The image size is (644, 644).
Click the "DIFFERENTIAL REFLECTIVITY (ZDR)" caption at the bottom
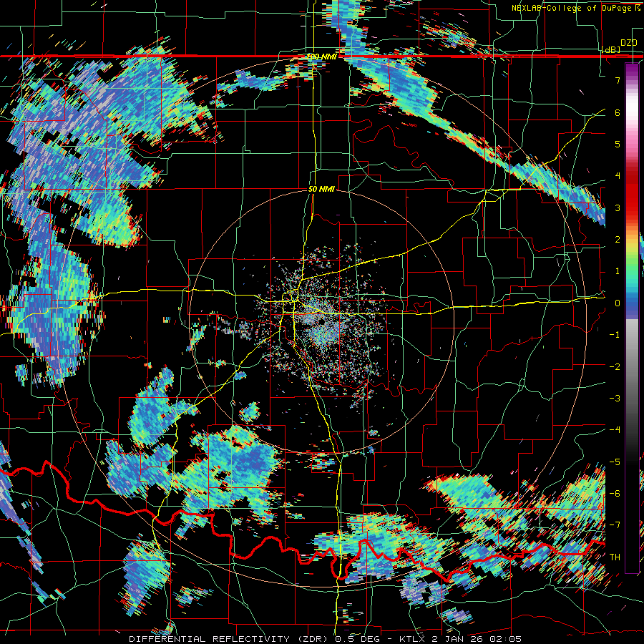(228, 639)
